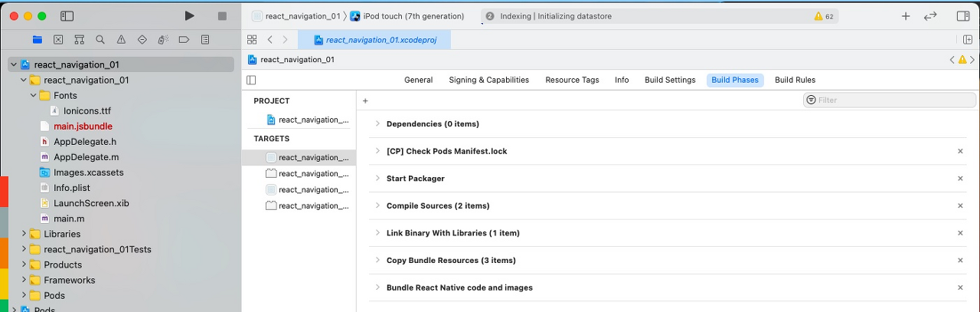This screenshot has width=980, height=312.
Task: Choose the iPod touch (7th generation) destination
Action: pyautogui.click(x=407, y=16)
